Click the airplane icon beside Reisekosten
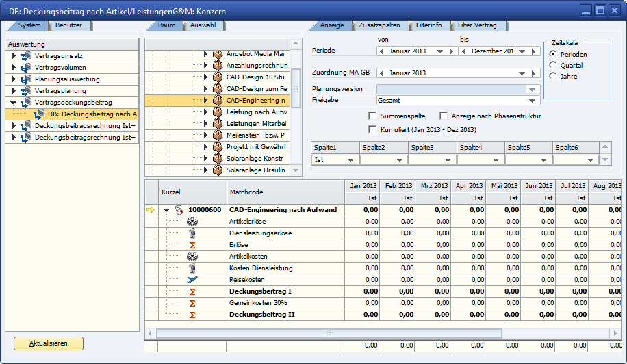Viewport: 627px width, 364px height. point(192,280)
